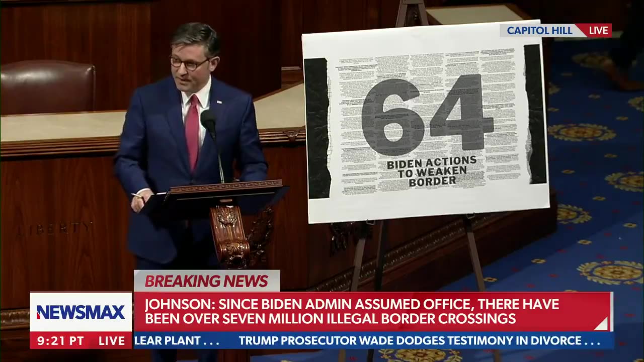
Task: Click the LEAR PLANT ticker text
Action: coord(177,340)
